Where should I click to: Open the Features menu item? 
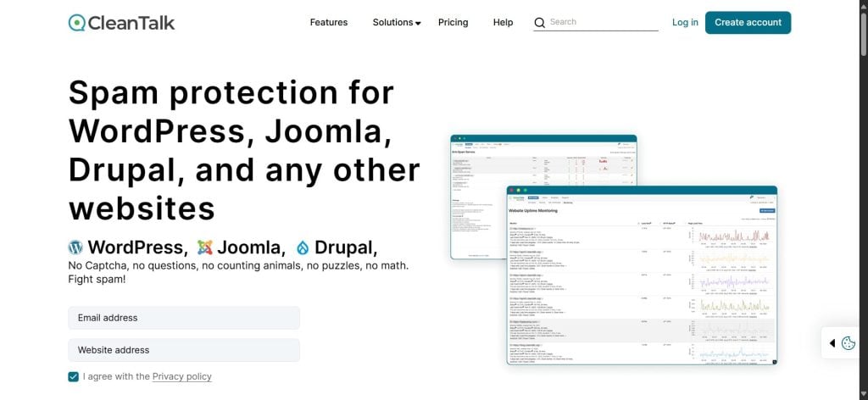coord(328,23)
